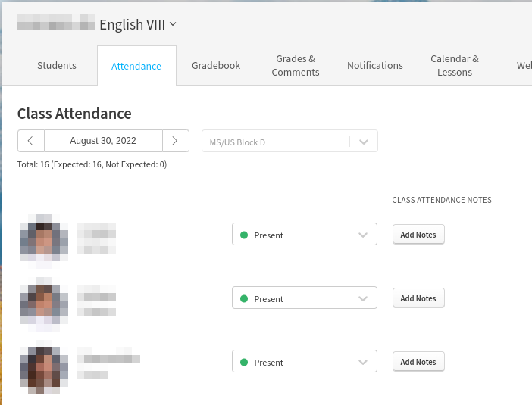Open first student's Present status dropdown
The width and height of the screenshot is (532, 405).
pyautogui.click(x=304, y=235)
